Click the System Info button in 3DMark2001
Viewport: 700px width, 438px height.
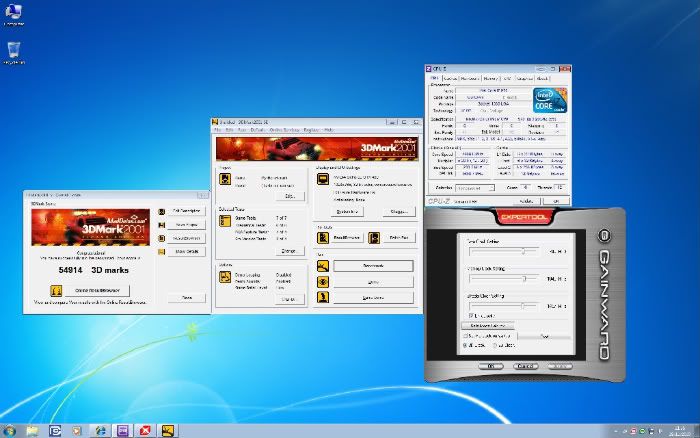(347, 212)
